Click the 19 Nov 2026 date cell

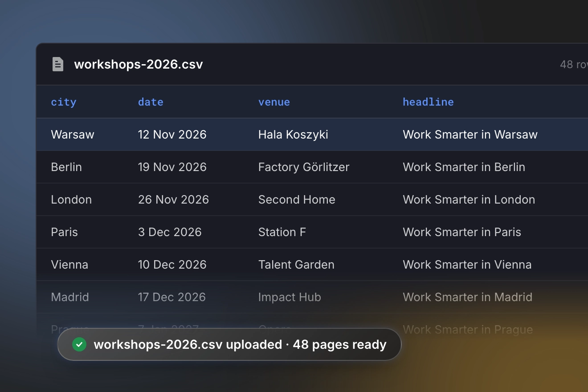tap(172, 167)
